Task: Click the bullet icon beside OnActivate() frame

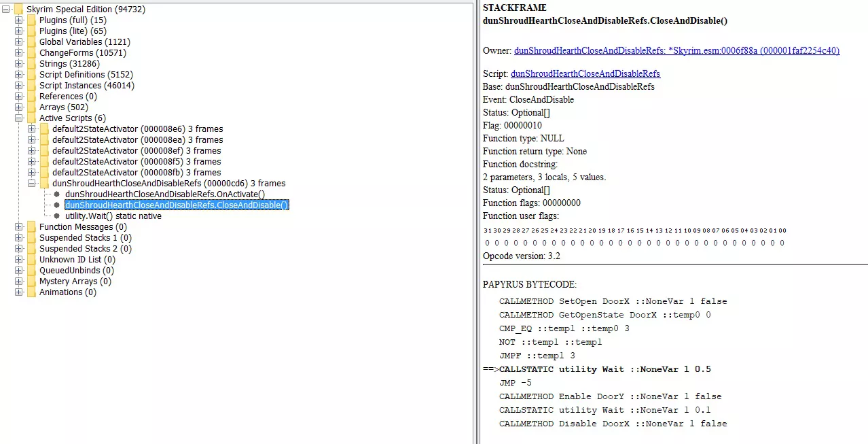Action: tap(57, 194)
